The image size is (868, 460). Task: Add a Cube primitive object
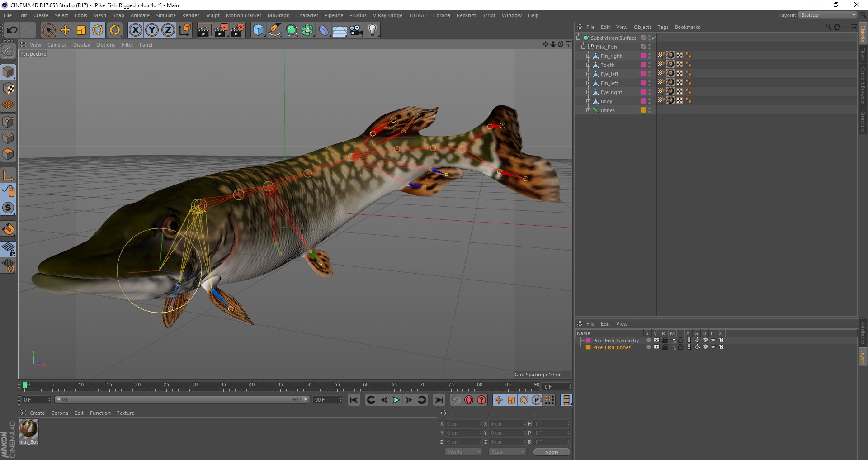[x=258, y=30]
